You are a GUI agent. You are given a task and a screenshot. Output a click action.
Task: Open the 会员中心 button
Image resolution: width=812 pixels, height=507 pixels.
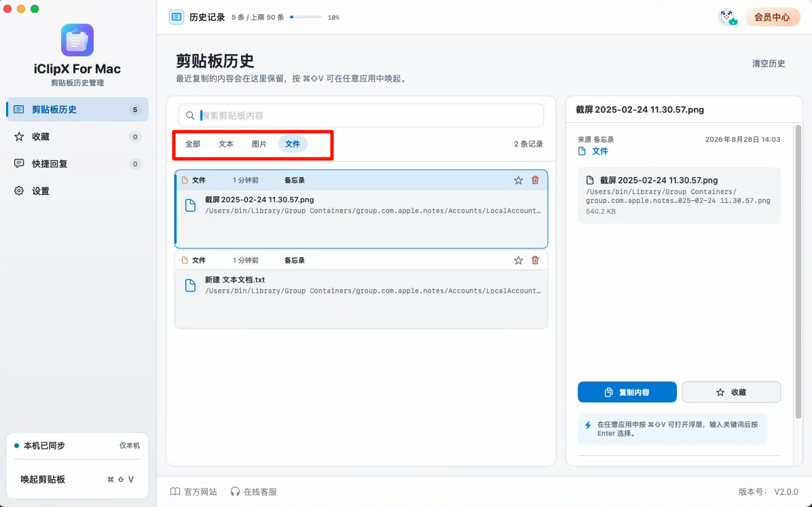click(772, 17)
